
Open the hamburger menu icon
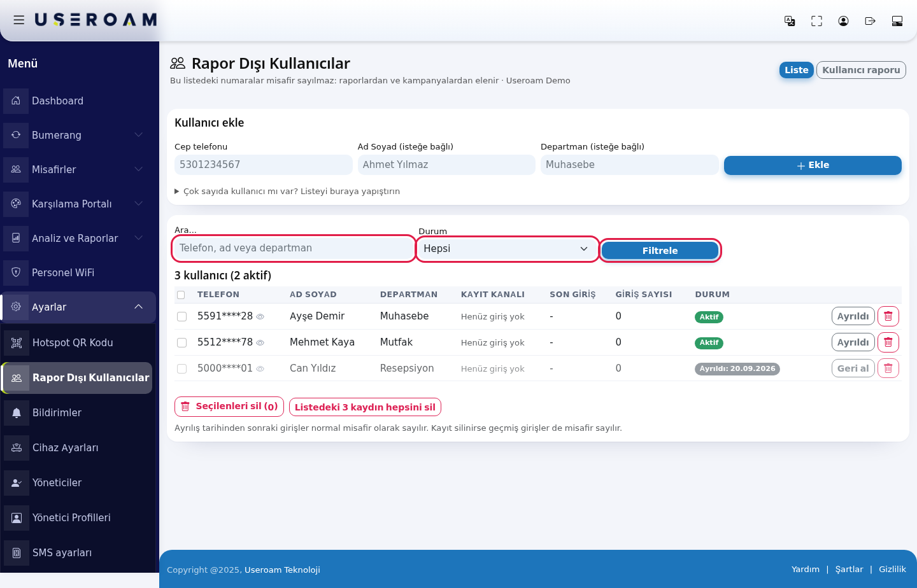click(x=19, y=20)
